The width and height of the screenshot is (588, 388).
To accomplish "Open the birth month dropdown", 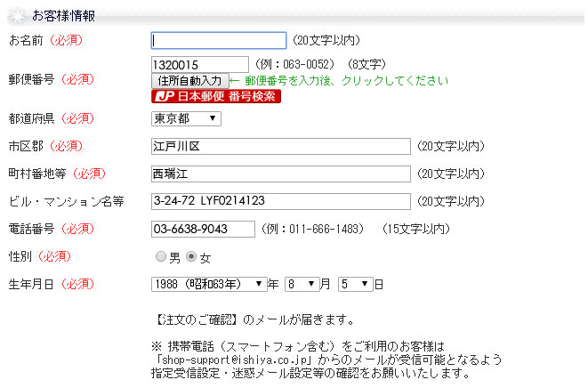I will (x=301, y=284).
